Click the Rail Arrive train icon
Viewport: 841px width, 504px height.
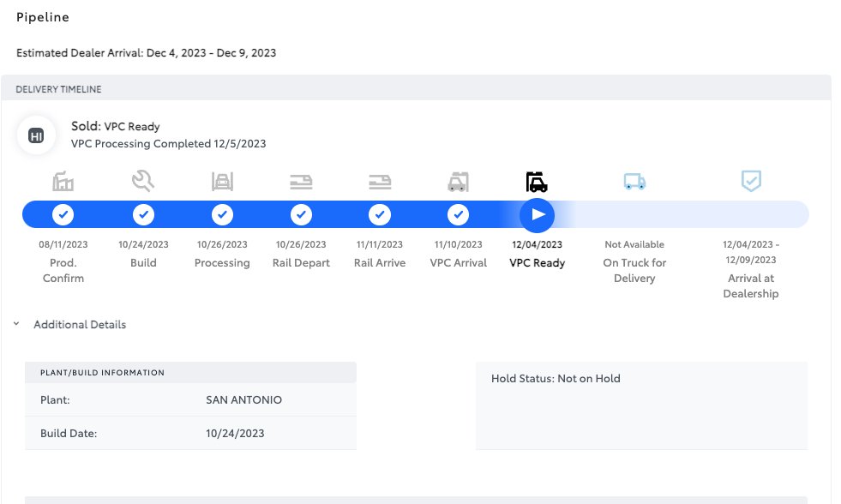tap(380, 182)
